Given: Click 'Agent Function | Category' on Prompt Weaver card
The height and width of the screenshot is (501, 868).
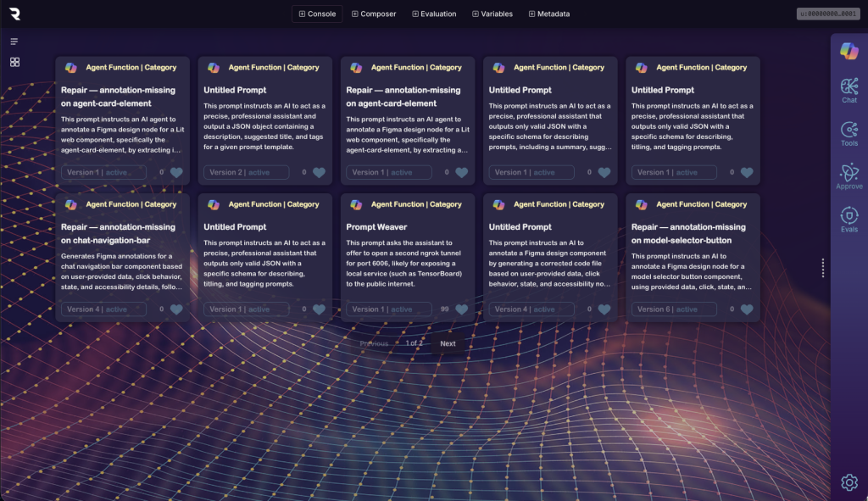Looking at the screenshot, I should click(416, 204).
